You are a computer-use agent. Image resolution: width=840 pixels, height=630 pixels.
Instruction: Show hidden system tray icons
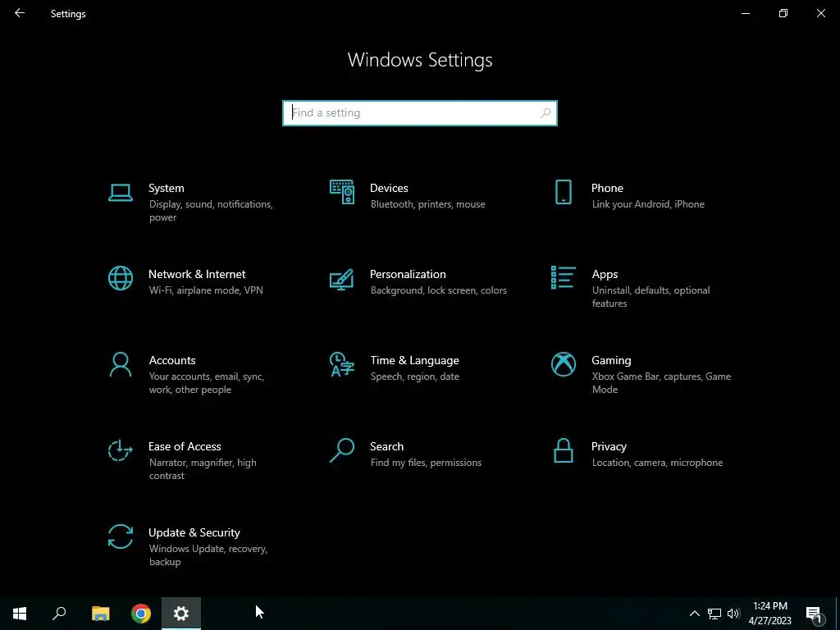pyautogui.click(x=694, y=614)
